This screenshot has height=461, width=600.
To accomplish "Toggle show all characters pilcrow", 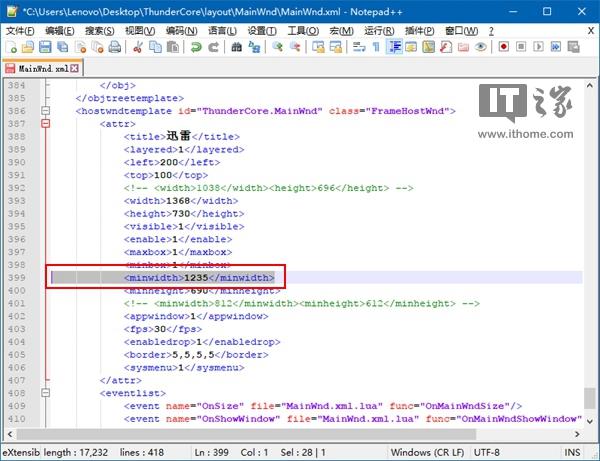I will pyautogui.click(x=376, y=47).
